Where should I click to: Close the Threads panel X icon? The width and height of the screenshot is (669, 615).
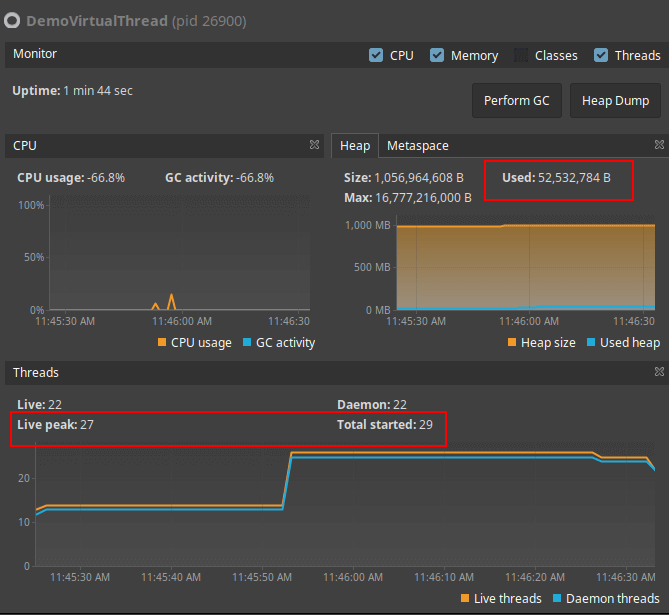(659, 372)
